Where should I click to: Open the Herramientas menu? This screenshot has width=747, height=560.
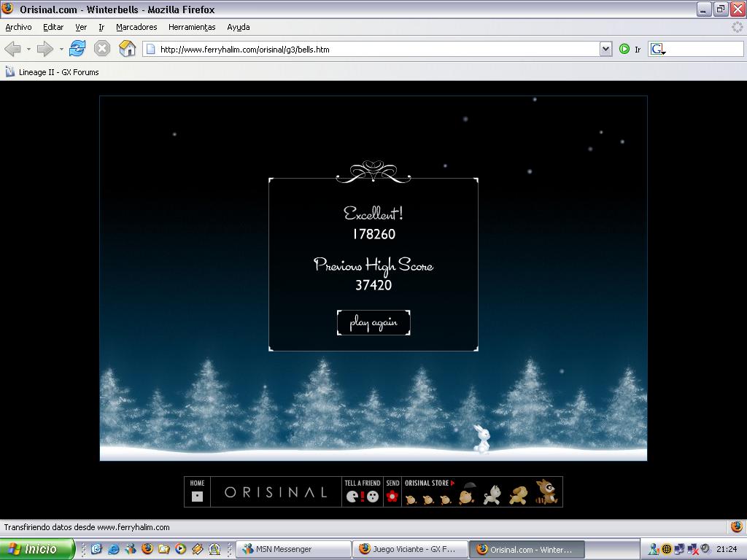pos(192,27)
